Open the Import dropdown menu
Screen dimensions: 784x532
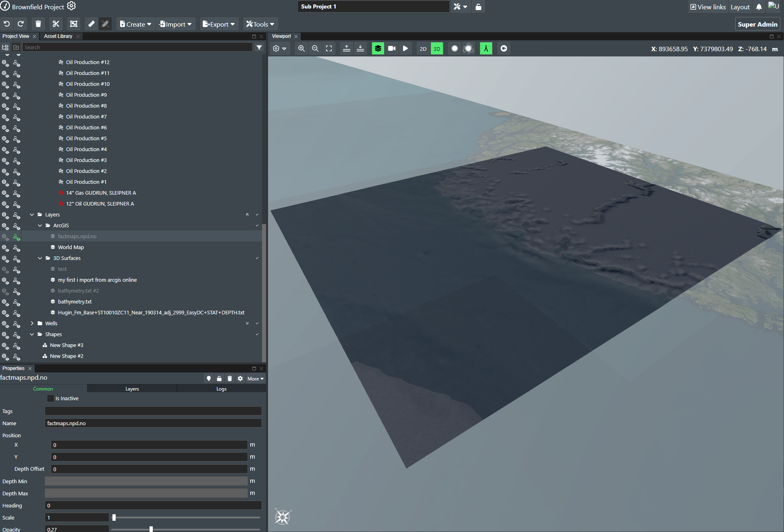click(x=175, y=24)
